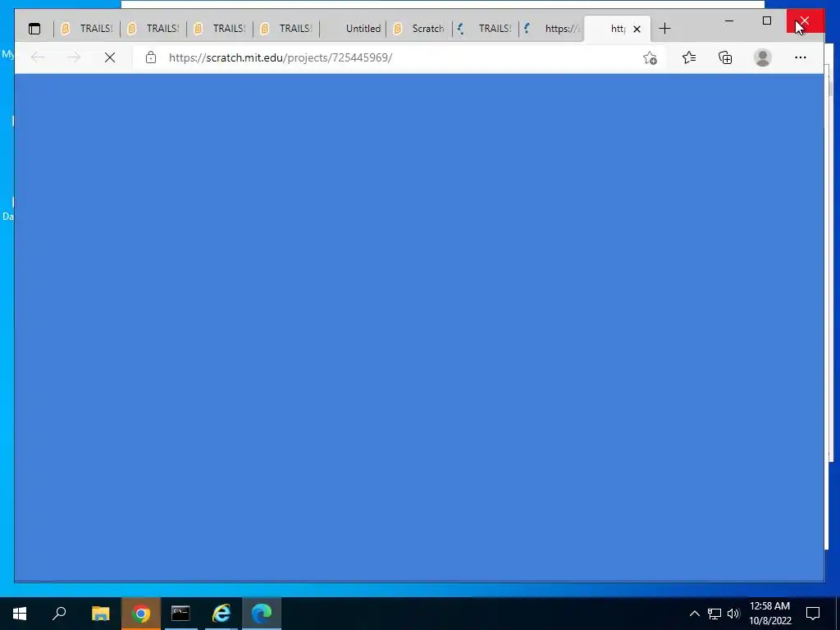Open the volume control tray icon
The image size is (840, 630).
733,614
